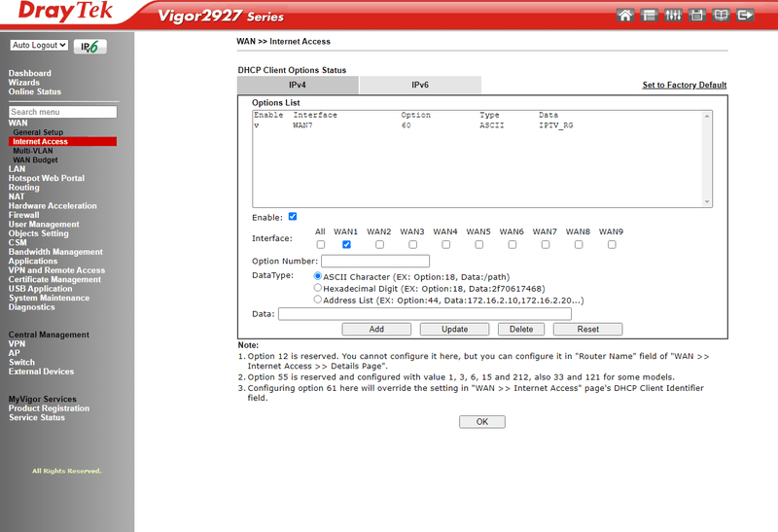
Task: Open Multi-VLAN menu item
Action: point(33,151)
